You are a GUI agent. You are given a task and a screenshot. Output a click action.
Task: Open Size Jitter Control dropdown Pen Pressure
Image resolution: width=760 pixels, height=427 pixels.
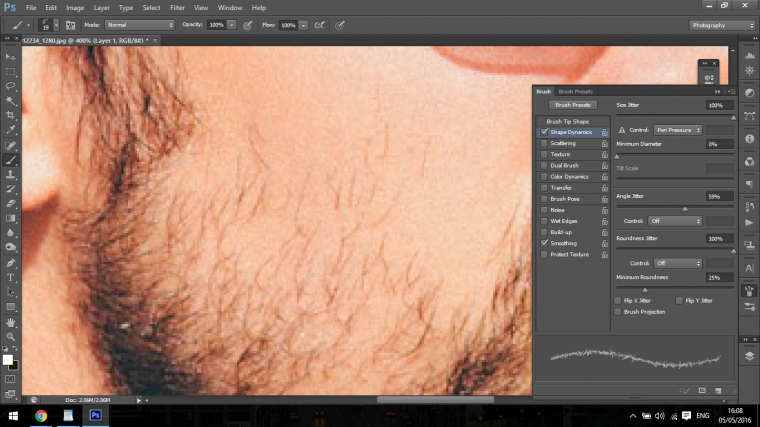coord(678,130)
